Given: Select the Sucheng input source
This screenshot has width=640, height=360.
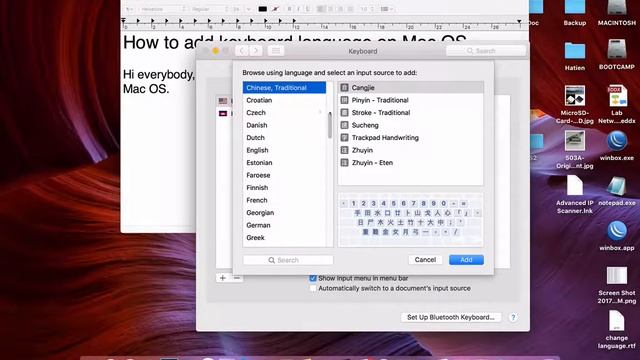Looking at the screenshot, I should click(x=411, y=125).
